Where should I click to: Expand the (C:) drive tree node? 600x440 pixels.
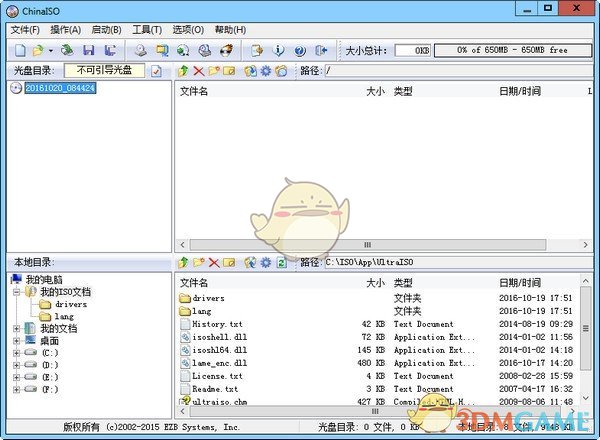pos(16,353)
